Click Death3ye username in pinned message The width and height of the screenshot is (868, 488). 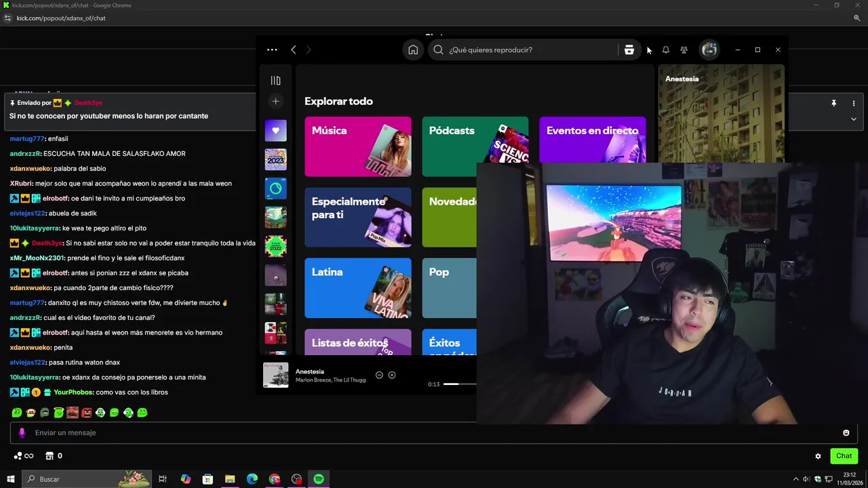88,103
